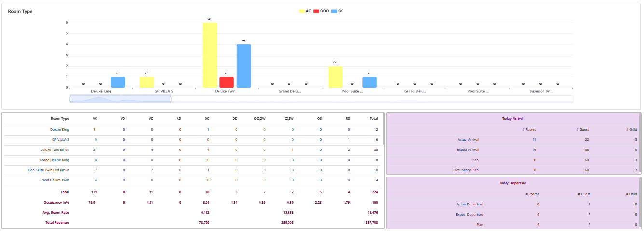Select Grand Deluxe Twin row in table
644x231 pixels.
tap(54, 180)
